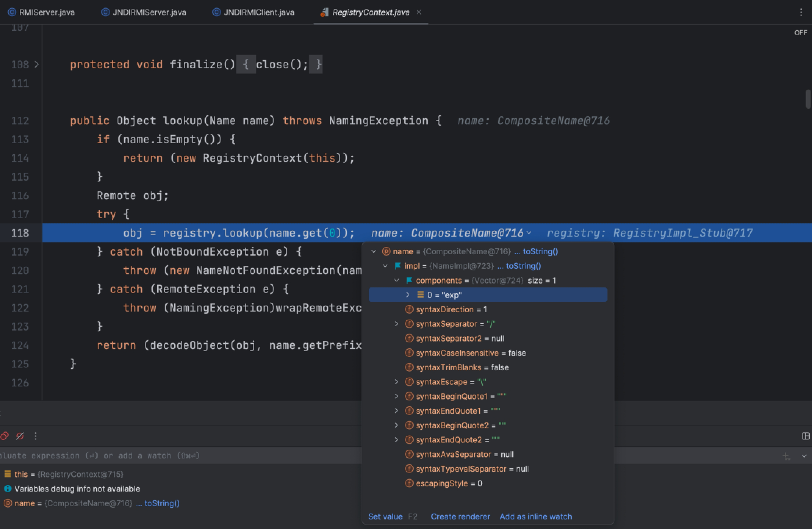Click Set value in popup footer
812x529 pixels.
point(385,517)
